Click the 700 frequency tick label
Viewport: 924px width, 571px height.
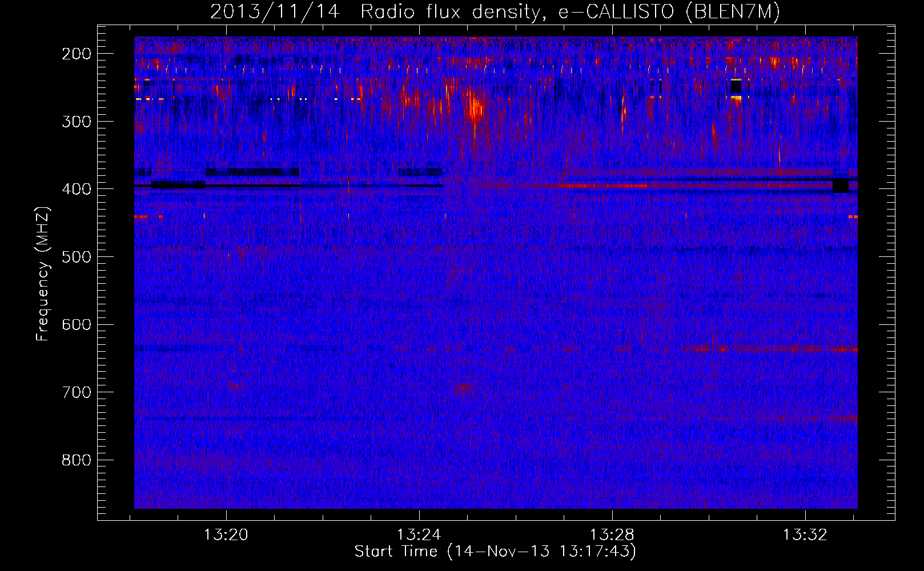coord(77,392)
